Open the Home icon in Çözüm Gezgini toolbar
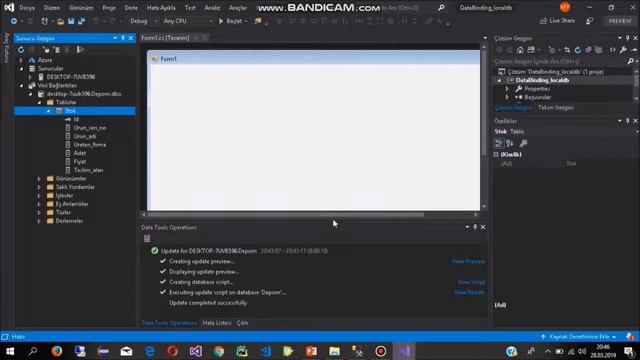Screen dimensions: 640x360 [x=520, y=50]
